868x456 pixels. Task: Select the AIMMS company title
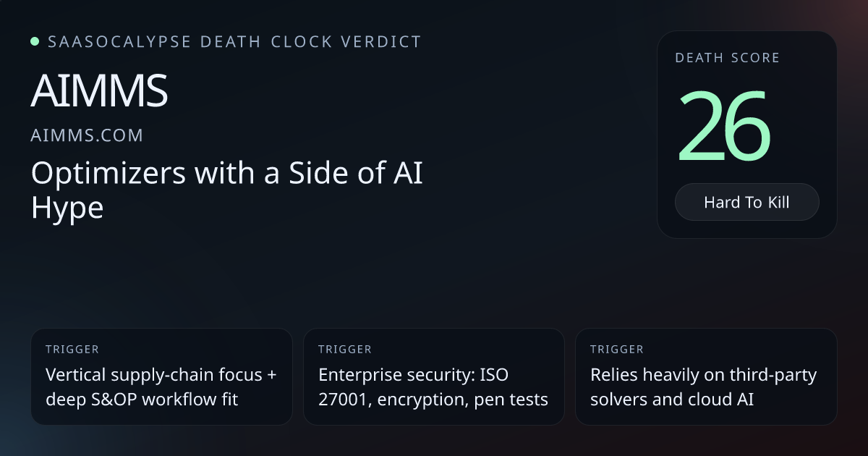coord(100,91)
